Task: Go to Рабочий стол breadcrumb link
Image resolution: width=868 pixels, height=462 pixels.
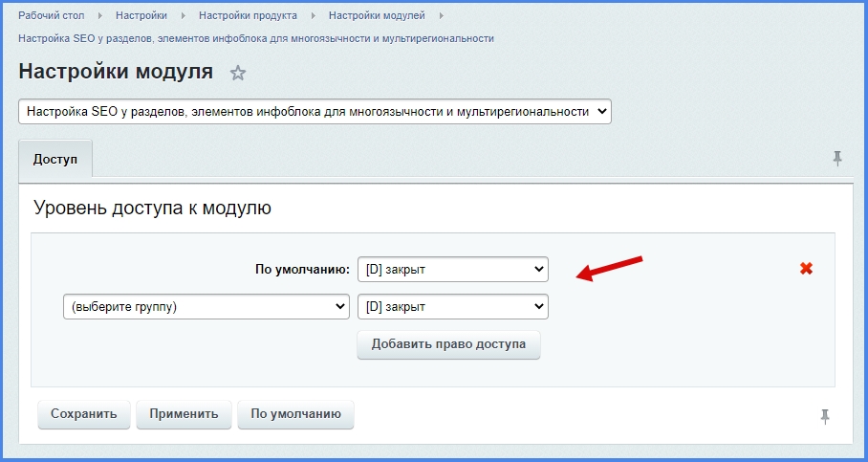Action: click(52, 16)
